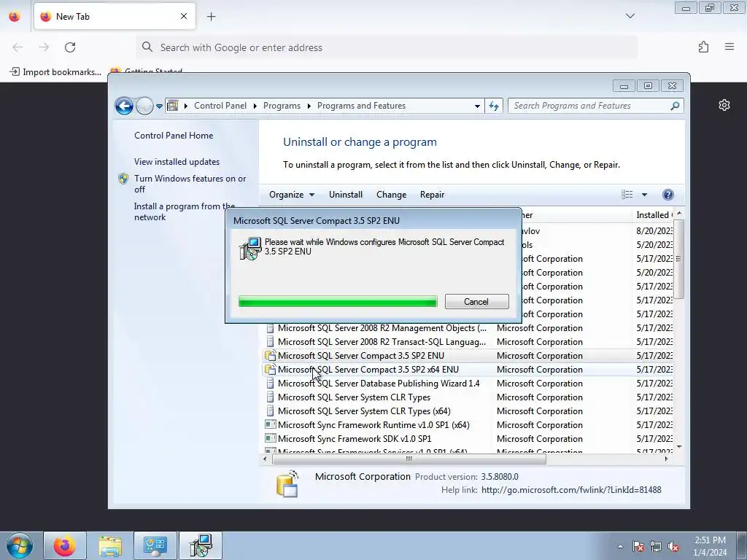
Task: Click the vertical scrollbar down arrow in program list
Action: (x=679, y=447)
